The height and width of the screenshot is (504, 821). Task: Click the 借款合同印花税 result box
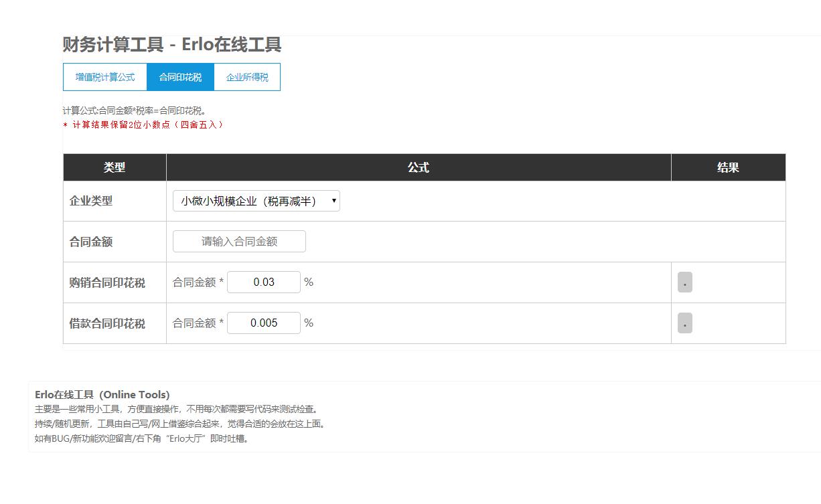tap(684, 323)
